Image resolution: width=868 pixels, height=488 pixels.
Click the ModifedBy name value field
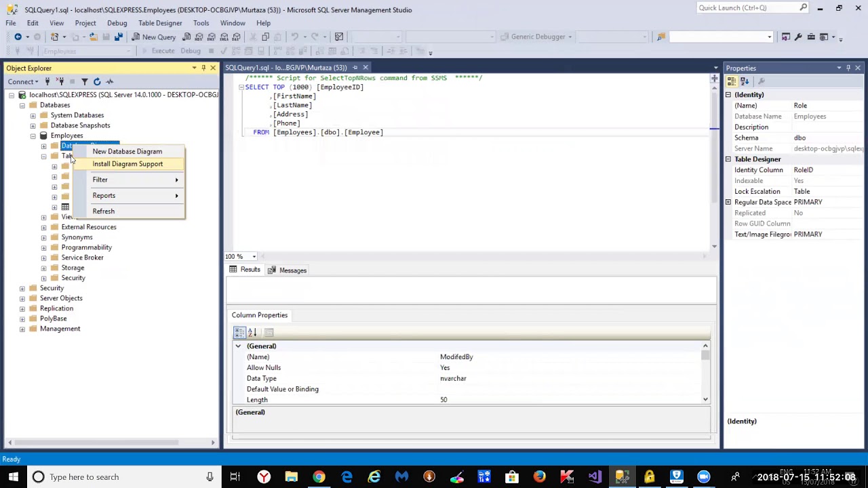tap(570, 357)
